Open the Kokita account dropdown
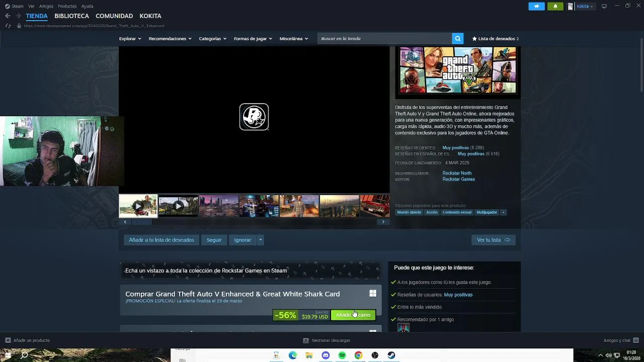This screenshot has height=362, width=644. tap(584, 7)
